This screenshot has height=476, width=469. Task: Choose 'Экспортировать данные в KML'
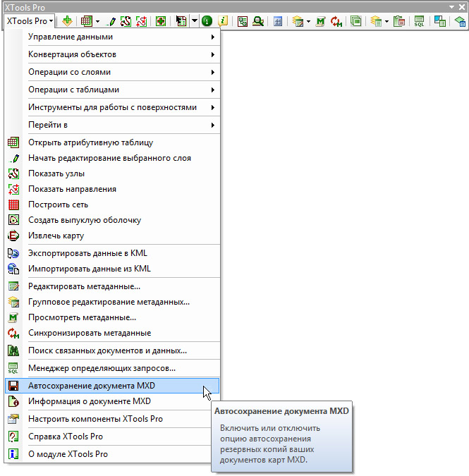[112, 253]
